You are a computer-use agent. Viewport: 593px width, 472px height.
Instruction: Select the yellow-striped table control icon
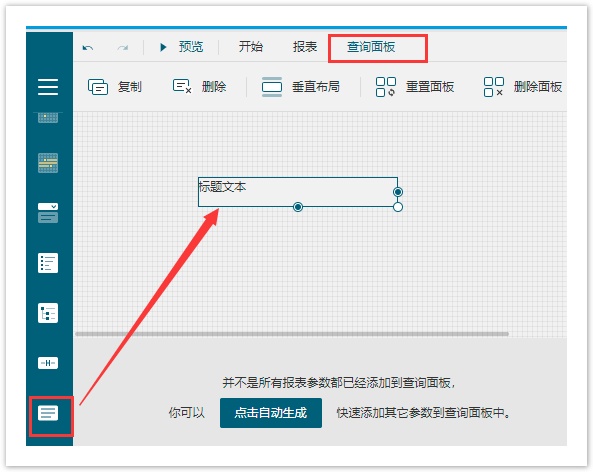coord(48,163)
